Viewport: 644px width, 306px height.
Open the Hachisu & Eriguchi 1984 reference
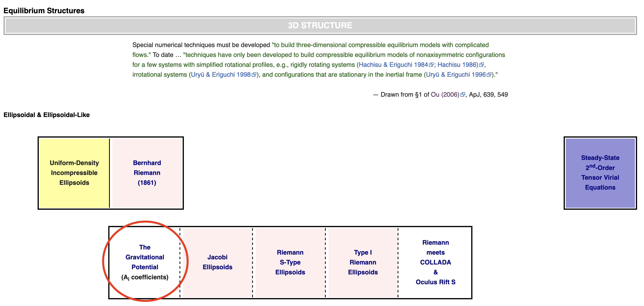pos(393,65)
